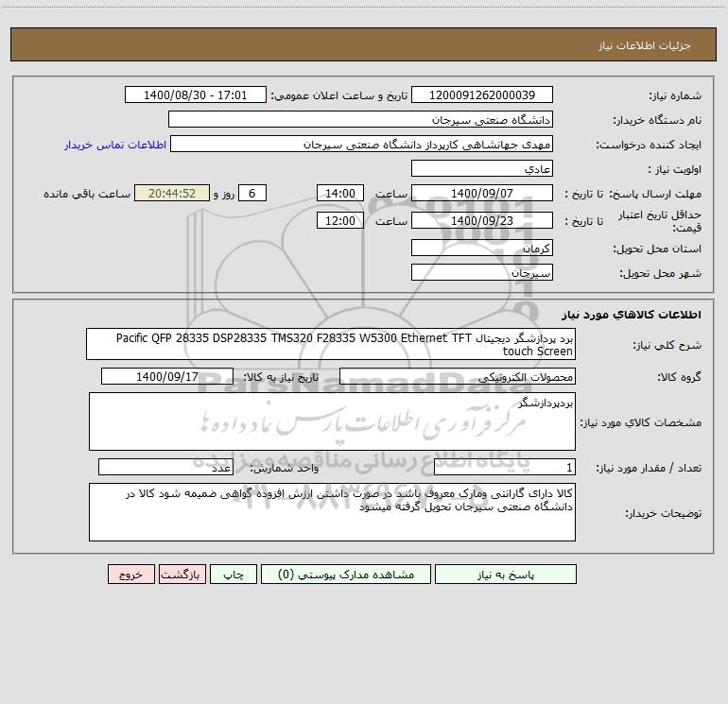Click the پاسخ به نیاز button
Viewport: 728px width, 704px height.
point(506,574)
